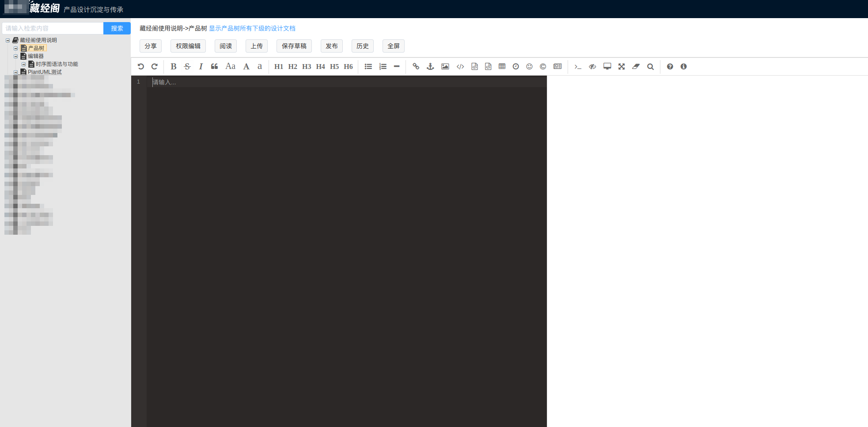Insert a reference anchor
868x427 pixels.
pos(430,66)
